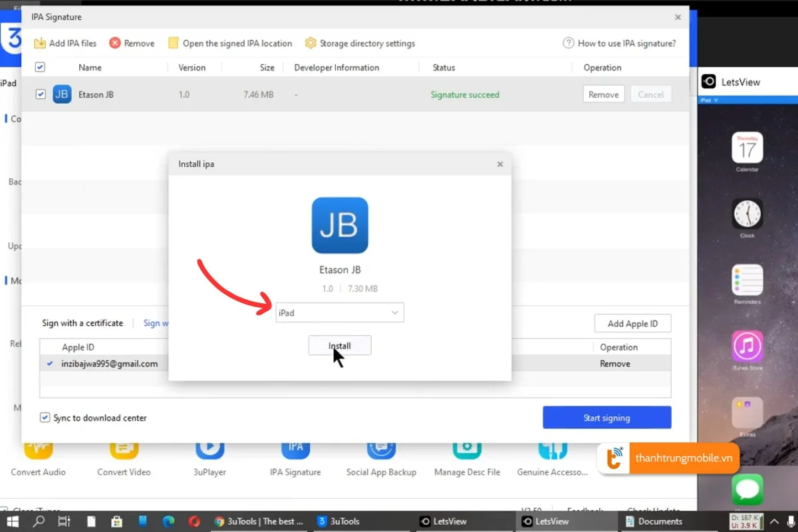Click the Install button
798x532 pixels.
coord(340,346)
